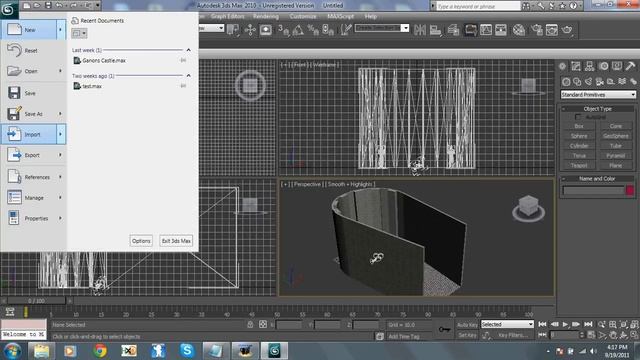Image resolution: width=640 pixels, height=360 pixels.
Task: Toggle the Auto Key button
Action: pyautogui.click(x=467, y=325)
